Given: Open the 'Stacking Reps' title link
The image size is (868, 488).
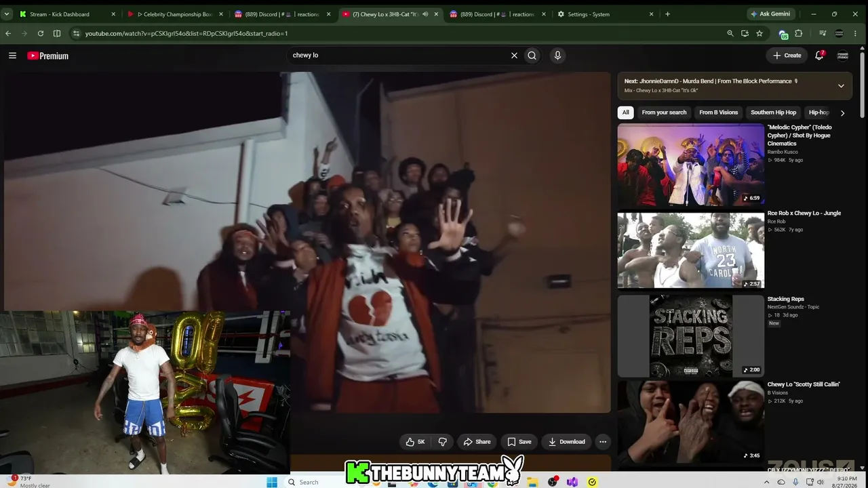Looking at the screenshot, I should coord(785,299).
